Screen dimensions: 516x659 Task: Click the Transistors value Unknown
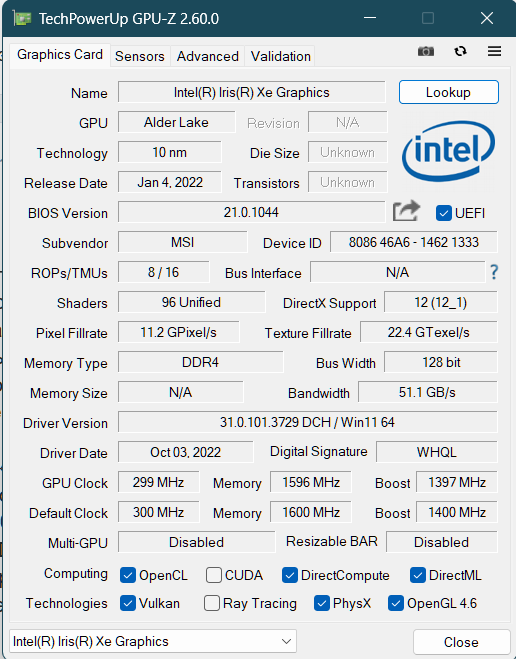[x=348, y=182]
